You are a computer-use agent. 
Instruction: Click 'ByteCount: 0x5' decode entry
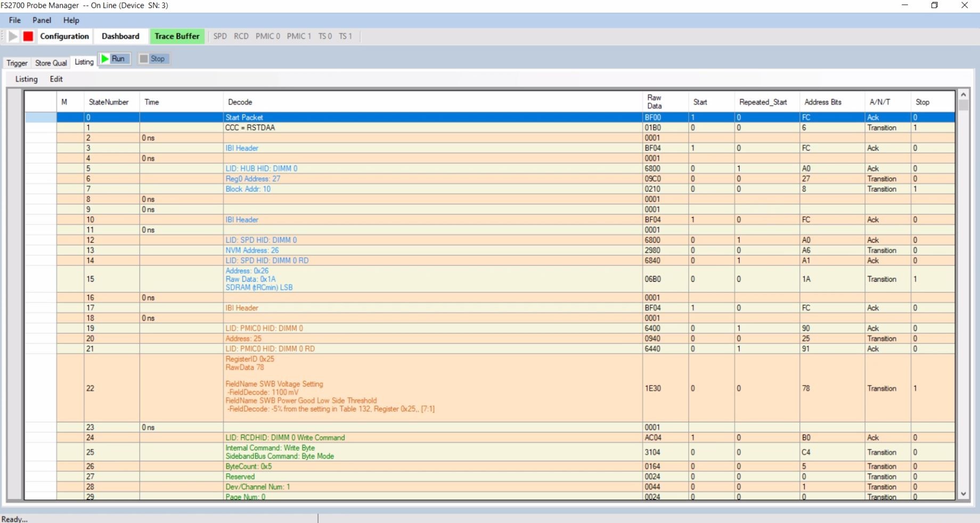coord(248,467)
